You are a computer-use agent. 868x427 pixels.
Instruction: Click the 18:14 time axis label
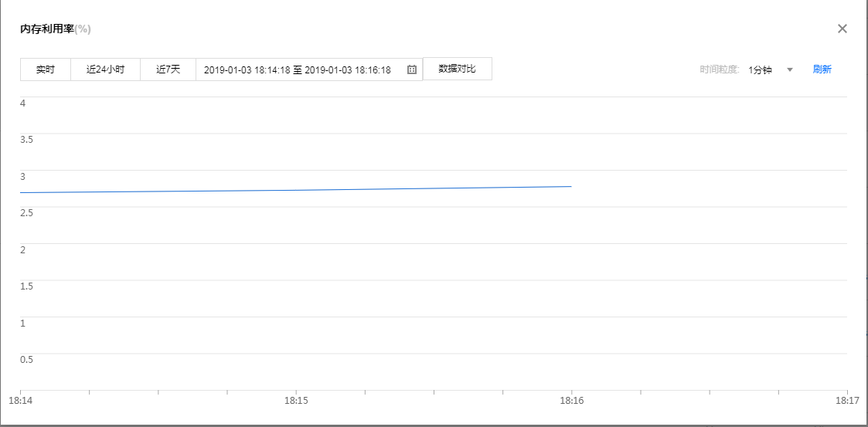(x=20, y=401)
